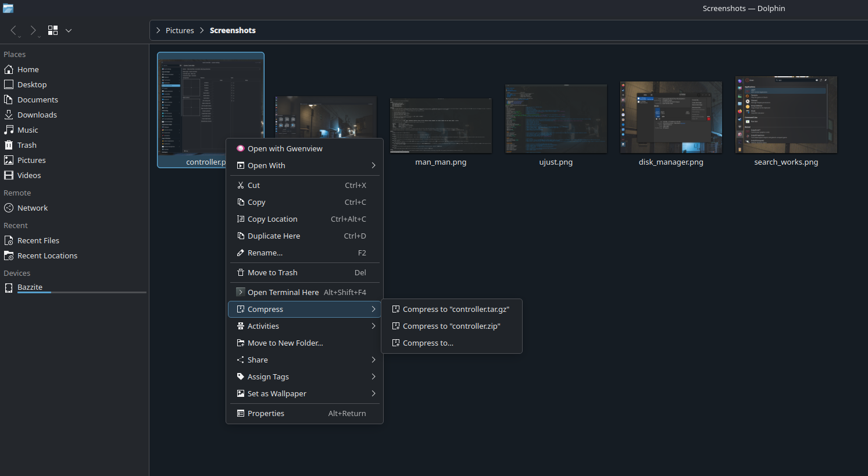
Task: Choose Open with Gwenview
Action: (285, 148)
